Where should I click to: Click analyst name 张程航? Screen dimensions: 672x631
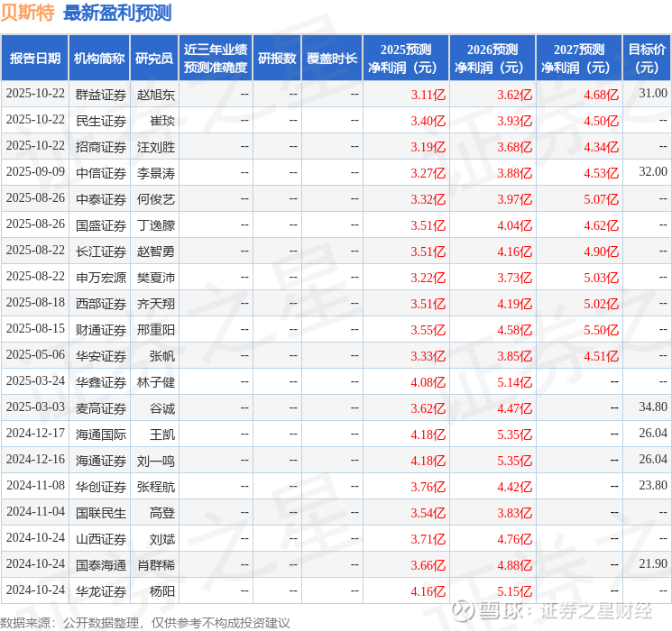coord(156,487)
